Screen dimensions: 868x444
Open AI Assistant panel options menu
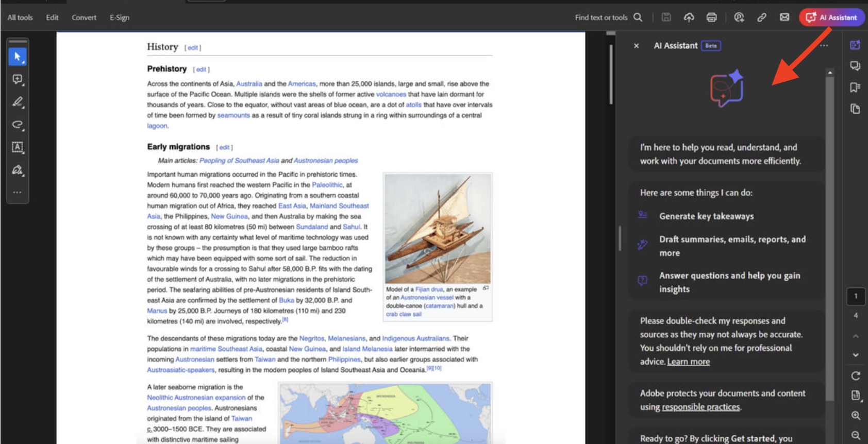[824, 46]
